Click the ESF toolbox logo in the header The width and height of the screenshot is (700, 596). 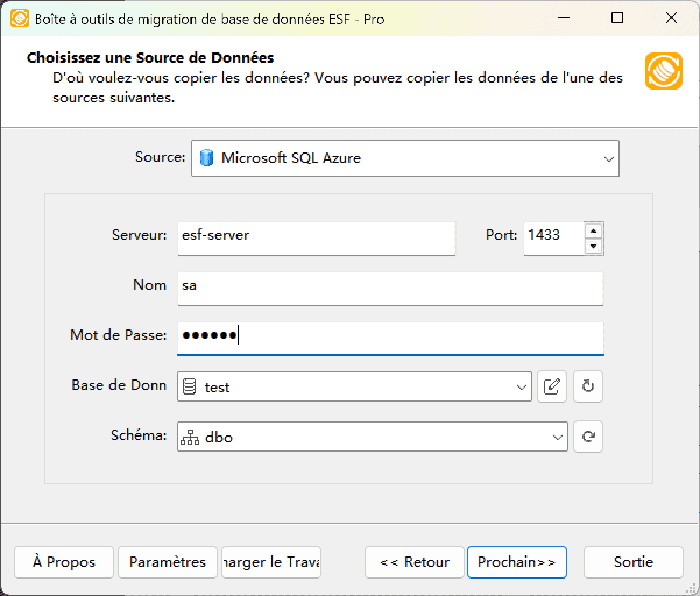coord(663,71)
